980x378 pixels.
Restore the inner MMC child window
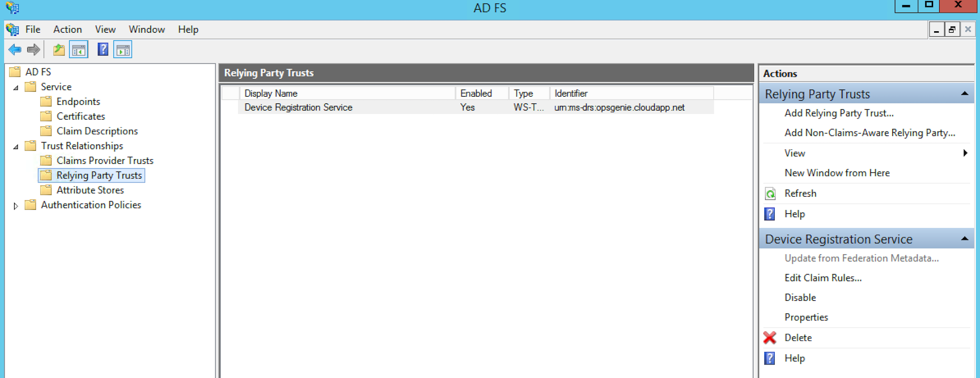point(952,29)
